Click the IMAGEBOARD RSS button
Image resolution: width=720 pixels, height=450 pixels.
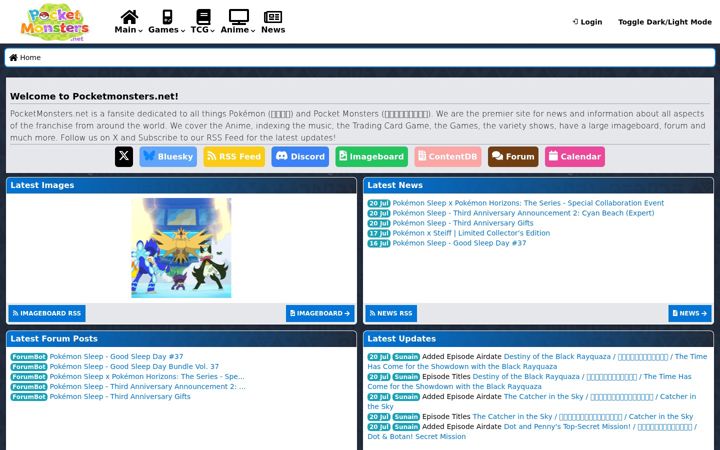(x=47, y=313)
